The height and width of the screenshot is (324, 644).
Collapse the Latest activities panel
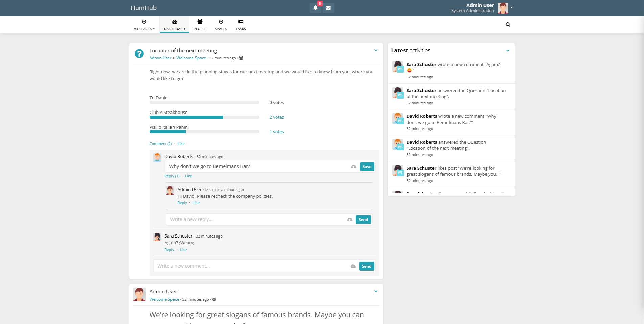[508, 50]
